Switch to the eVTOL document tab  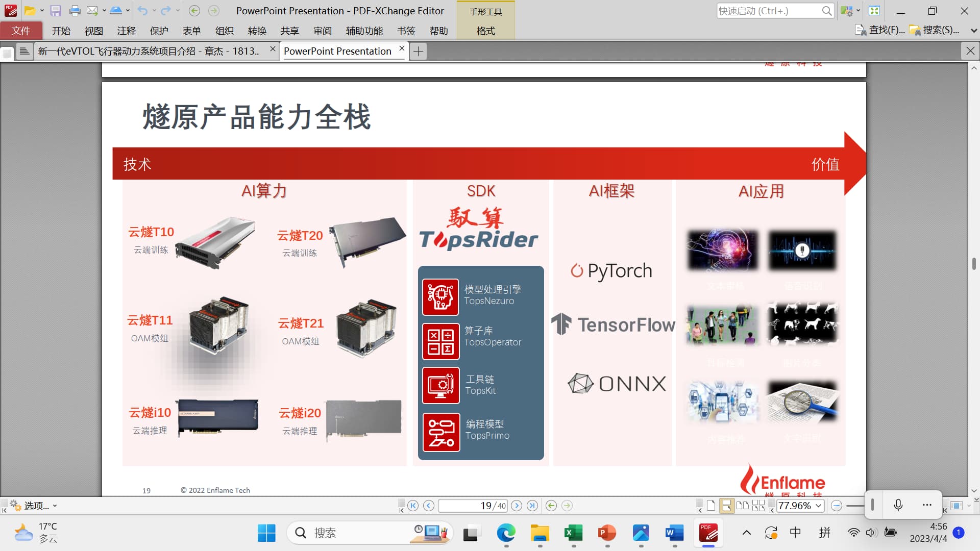[149, 51]
